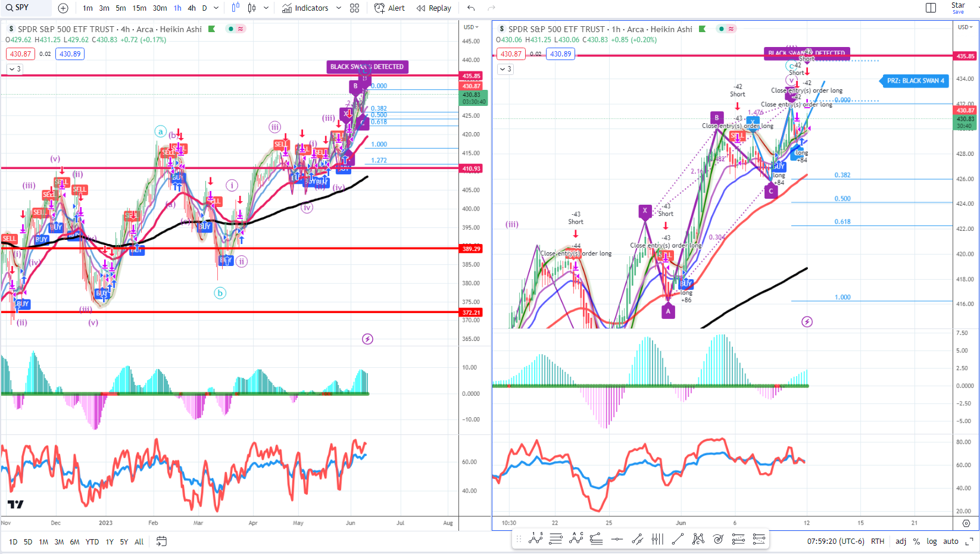The image size is (980, 554).
Task: Click the right chart 430.89 buy button
Action: point(560,54)
